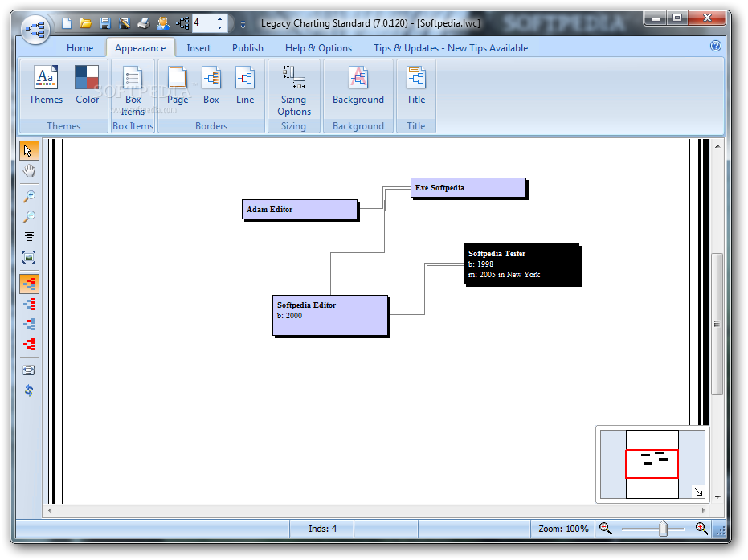Click the zoom in magnifier tool
748x560 pixels.
(29, 196)
